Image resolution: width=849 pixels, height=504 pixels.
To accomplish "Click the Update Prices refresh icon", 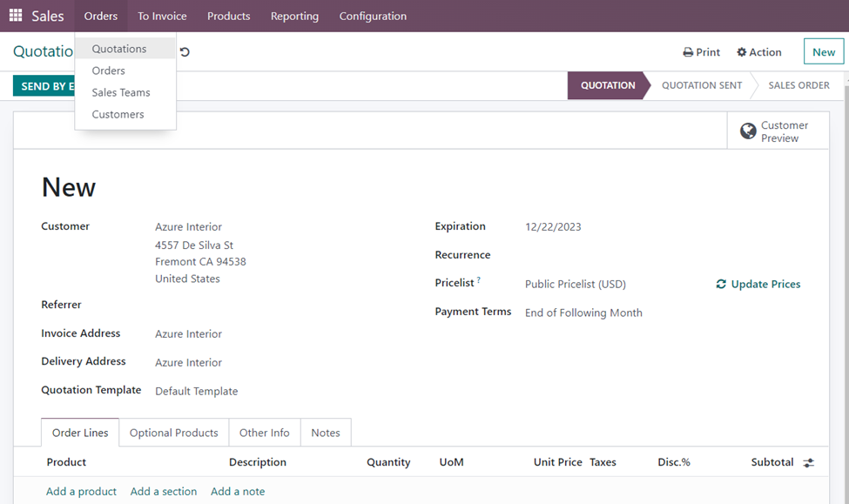I will pos(721,285).
